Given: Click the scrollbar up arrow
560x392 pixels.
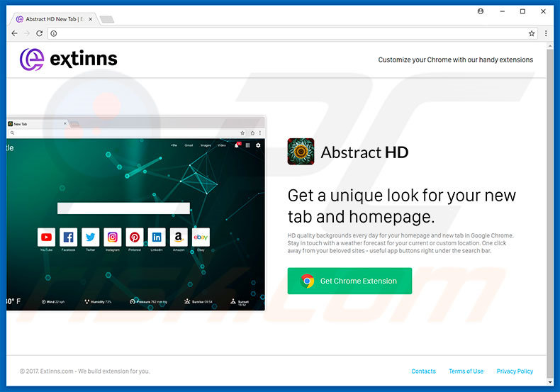Looking at the screenshot, I should point(550,45).
